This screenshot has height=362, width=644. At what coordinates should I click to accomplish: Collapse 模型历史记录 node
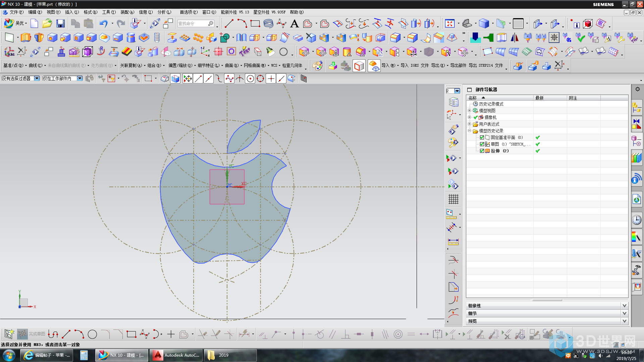tap(469, 131)
